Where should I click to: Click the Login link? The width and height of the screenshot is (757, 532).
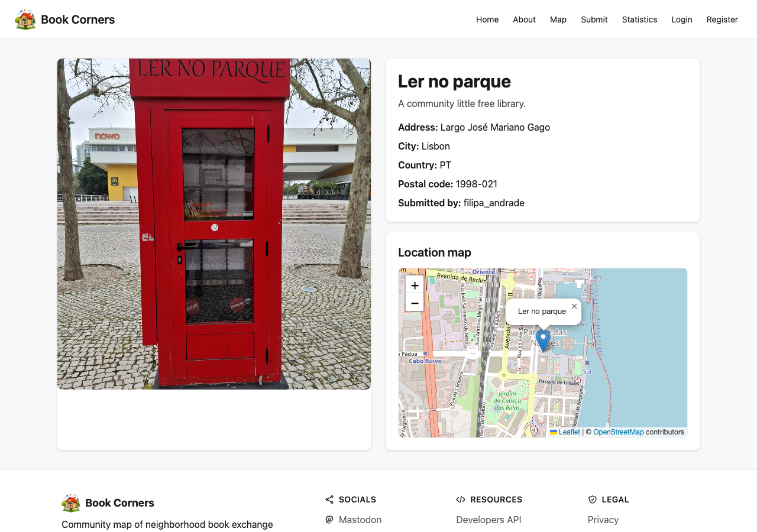681,20
